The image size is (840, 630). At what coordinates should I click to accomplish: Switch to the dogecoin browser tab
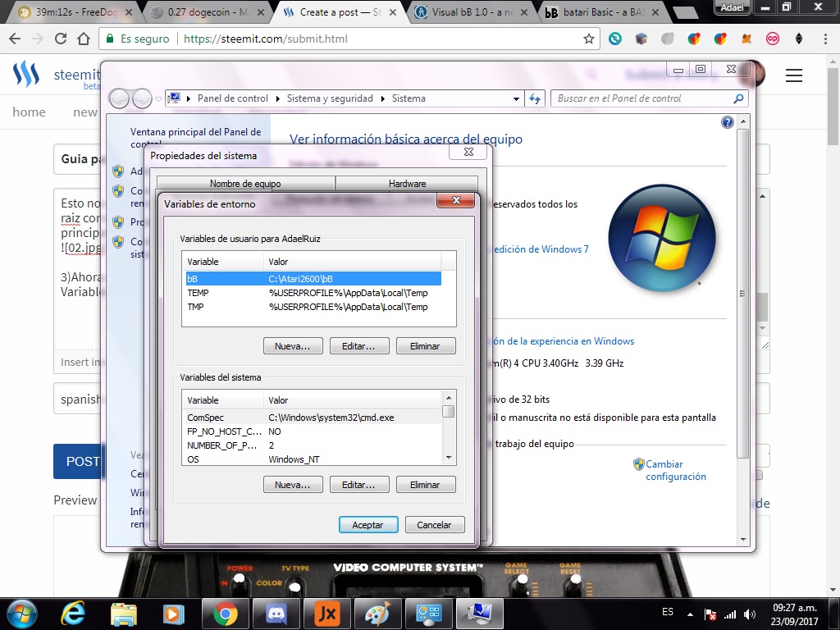click(x=206, y=11)
